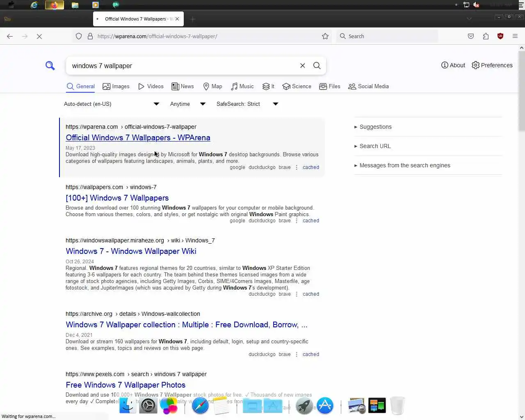
Task: Open the Pocket save icon in the toolbar
Action: click(x=471, y=36)
